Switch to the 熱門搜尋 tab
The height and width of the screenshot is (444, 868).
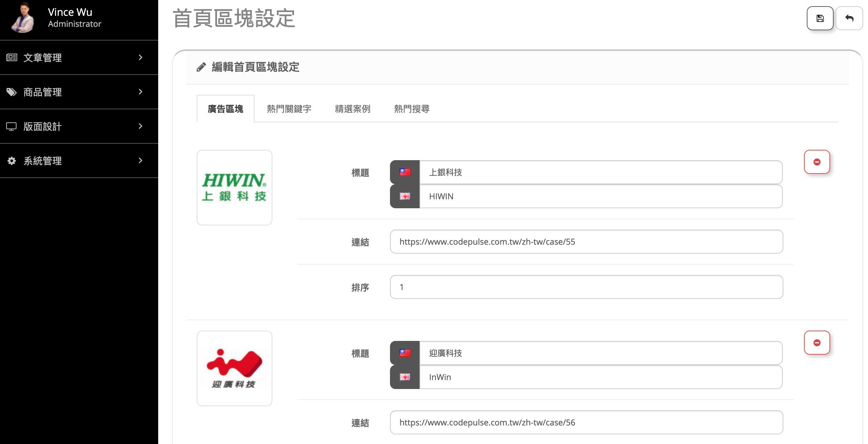click(x=412, y=109)
